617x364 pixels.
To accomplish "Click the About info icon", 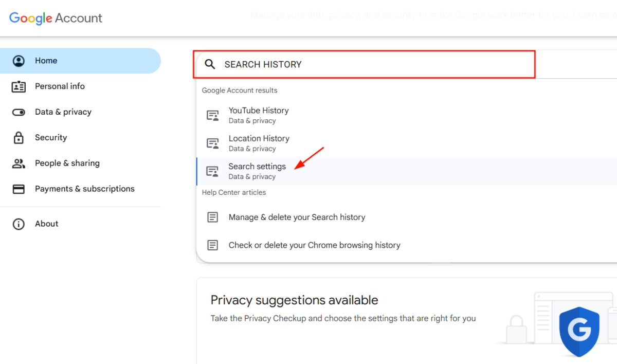I will click(19, 224).
